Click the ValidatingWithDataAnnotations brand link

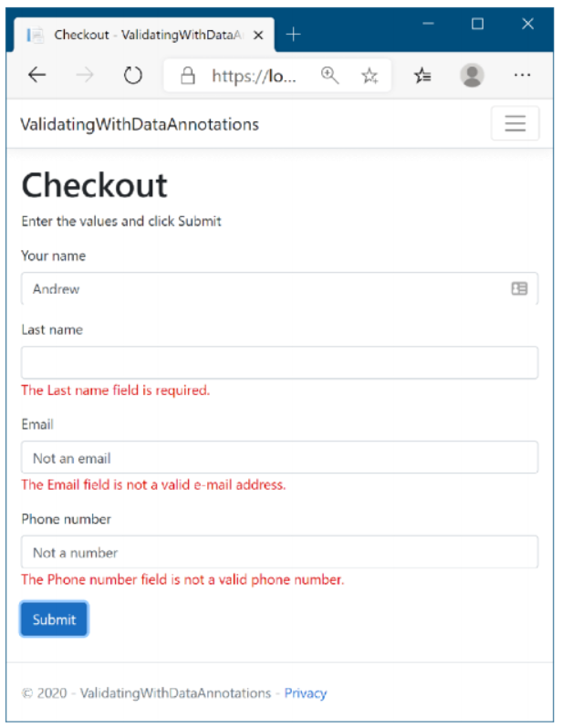tap(140, 125)
